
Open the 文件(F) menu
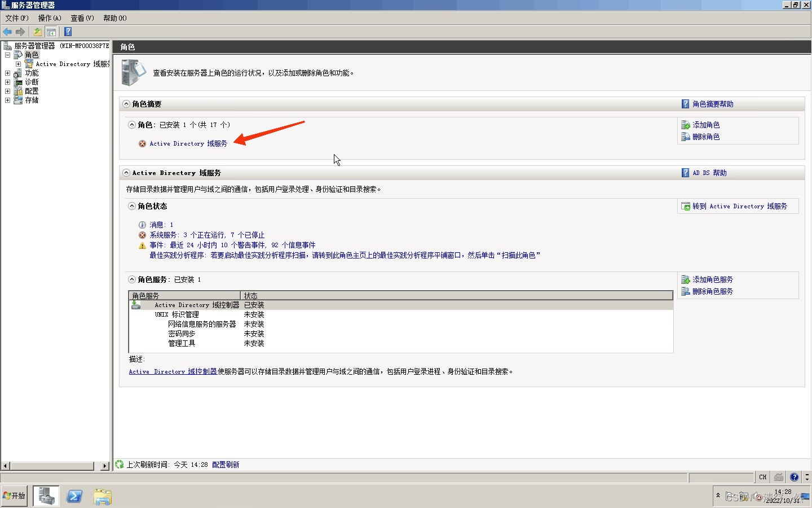[x=17, y=18]
